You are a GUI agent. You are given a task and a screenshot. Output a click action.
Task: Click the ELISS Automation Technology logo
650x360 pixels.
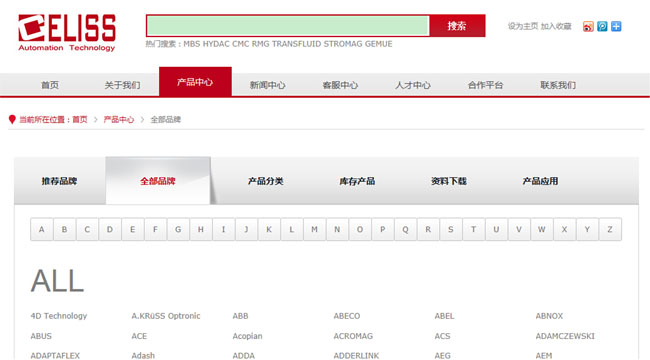[67, 33]
